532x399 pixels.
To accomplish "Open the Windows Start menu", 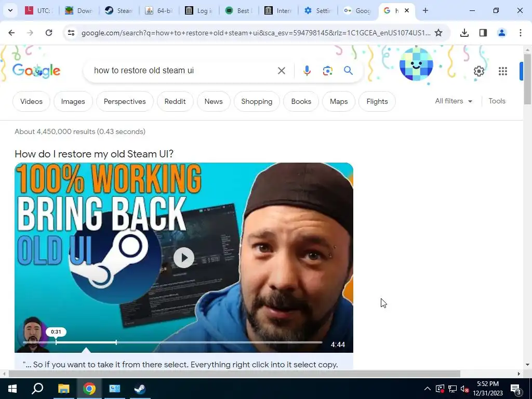I will 12,389.
